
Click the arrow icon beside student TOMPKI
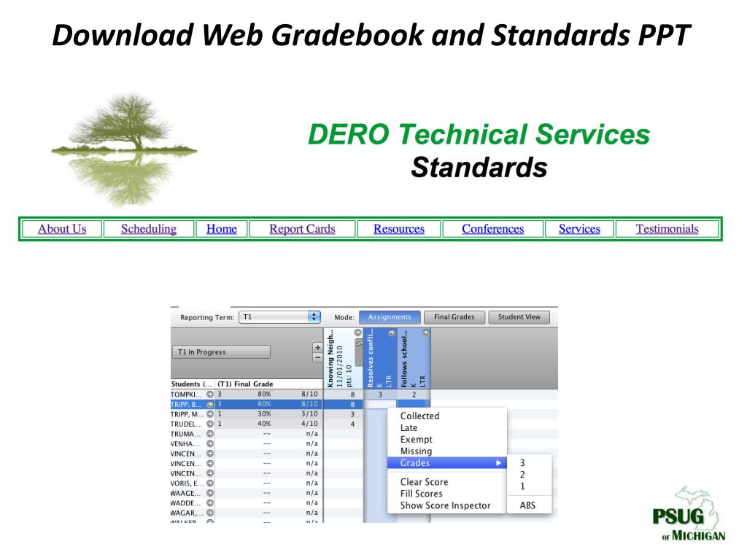tap(210, 394)
